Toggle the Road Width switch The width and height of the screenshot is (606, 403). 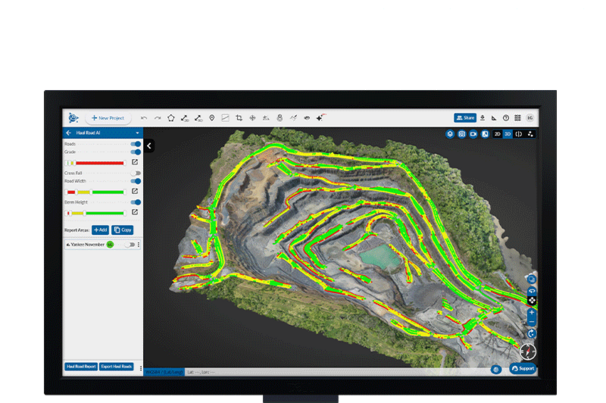(136, 181)
